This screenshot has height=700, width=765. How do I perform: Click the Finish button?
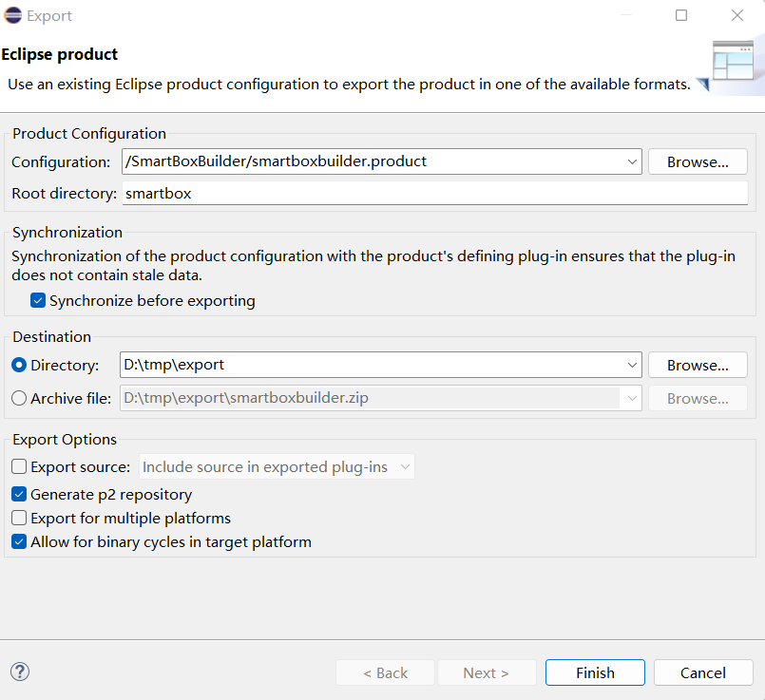[595, 672]
